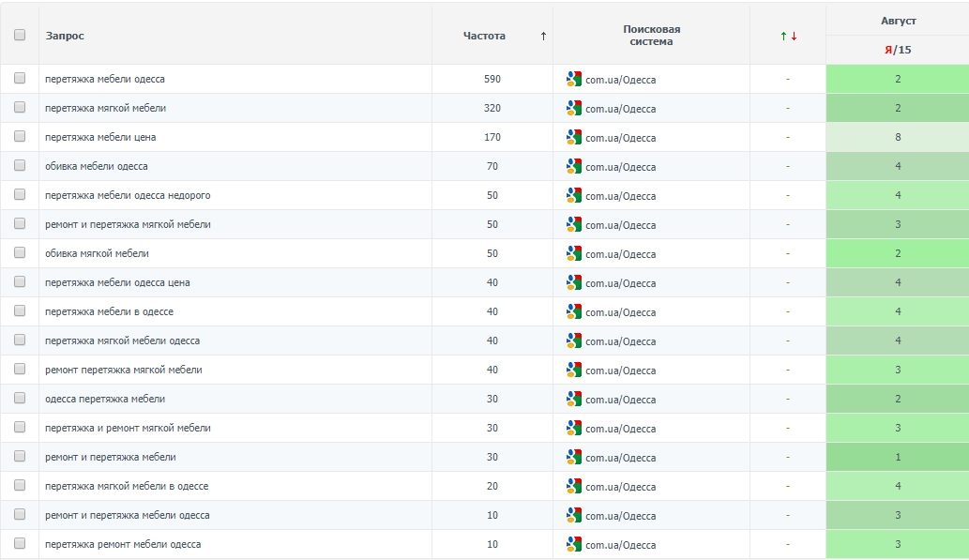Open the Август month header

point(898,21)
